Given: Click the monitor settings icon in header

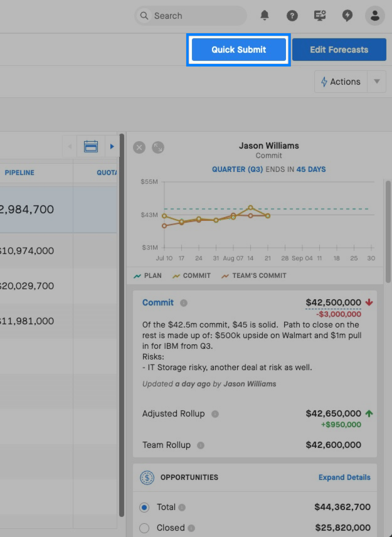Looking at the screenshot, I should (320, 16).
